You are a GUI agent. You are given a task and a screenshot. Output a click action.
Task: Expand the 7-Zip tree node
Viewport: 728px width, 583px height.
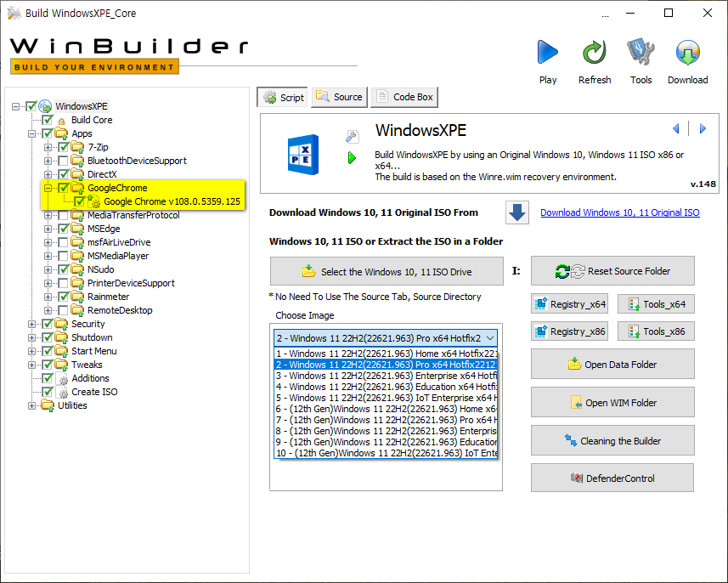pyautogui.click(x=48, y=147)
